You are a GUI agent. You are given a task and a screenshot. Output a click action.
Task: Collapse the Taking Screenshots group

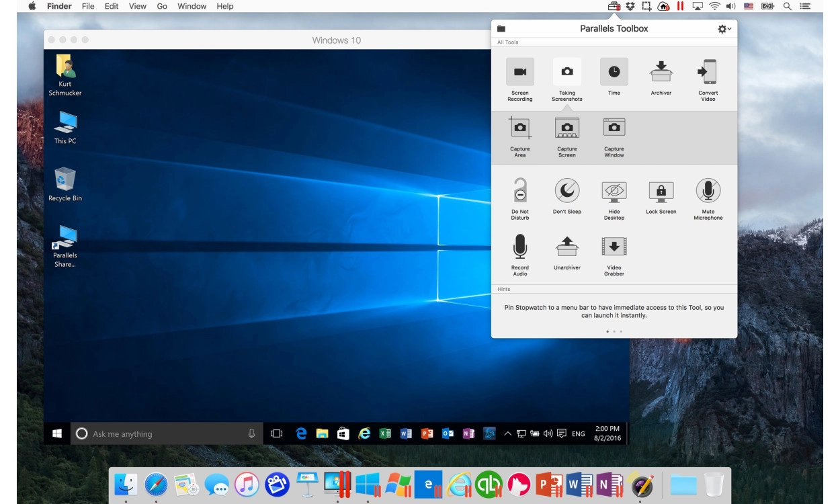(566, 72)
